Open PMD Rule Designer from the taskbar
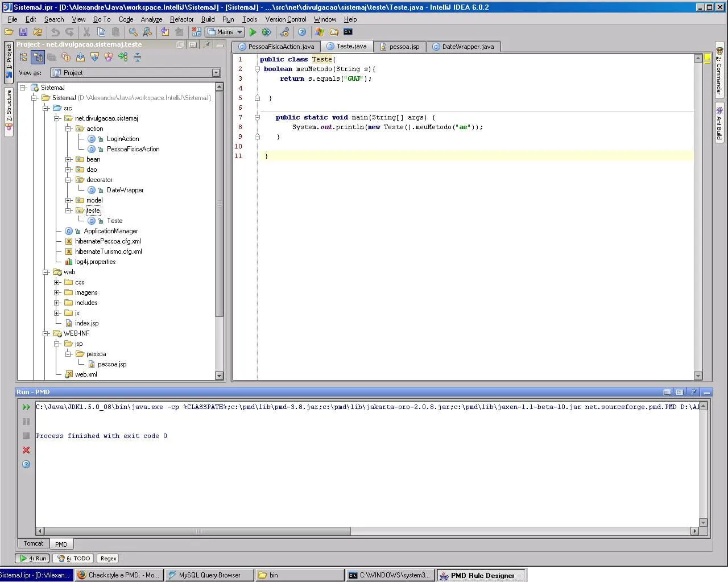This screenshot has width=728, height=582. 482,575
